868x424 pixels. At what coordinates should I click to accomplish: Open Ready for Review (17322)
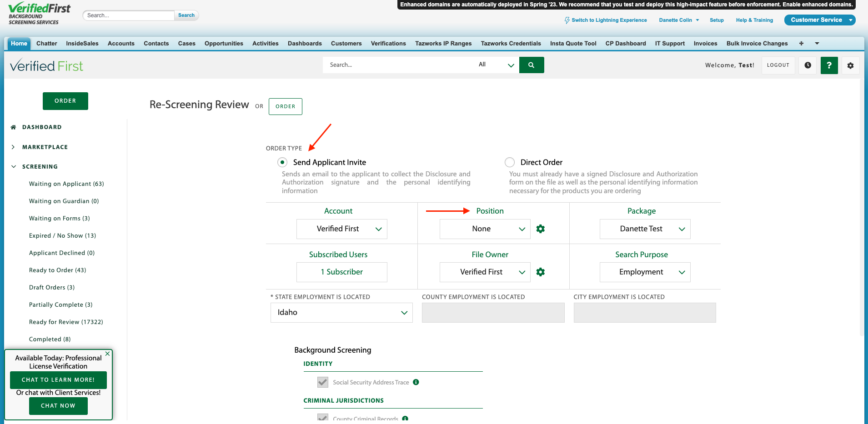tap(66, 322)
